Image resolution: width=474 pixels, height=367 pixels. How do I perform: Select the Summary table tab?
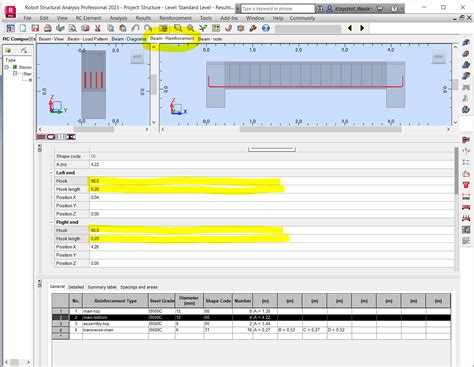(102, 287)
